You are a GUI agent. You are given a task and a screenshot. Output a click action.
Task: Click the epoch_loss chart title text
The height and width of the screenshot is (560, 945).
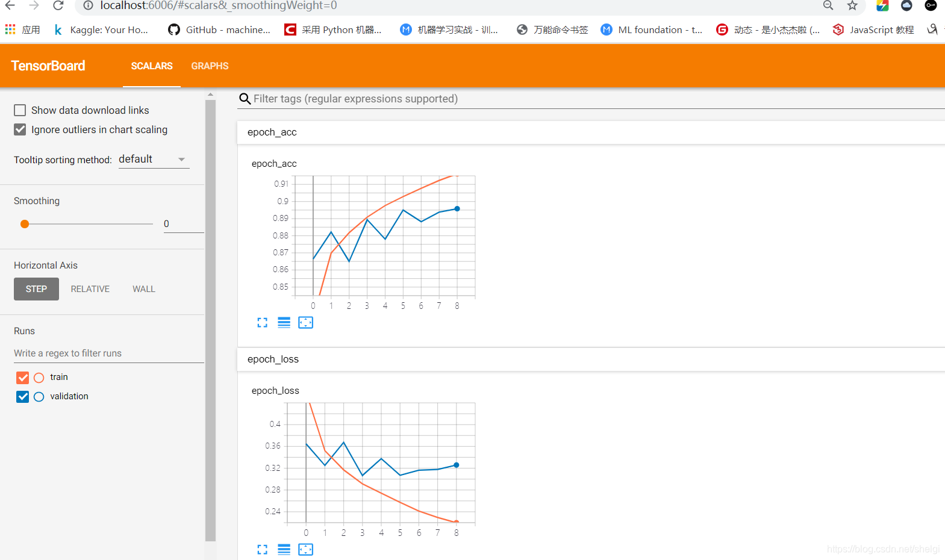click(x=275, y=391)
